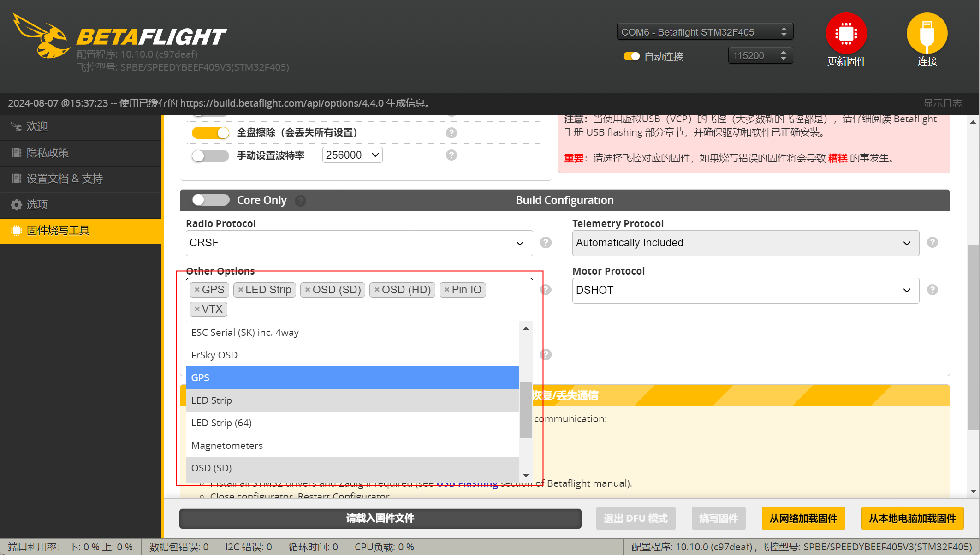The width and height of the screenshot is (980, 555).
Task: Select FrSky OSD from the options list
Action: [x=353, y=355]
